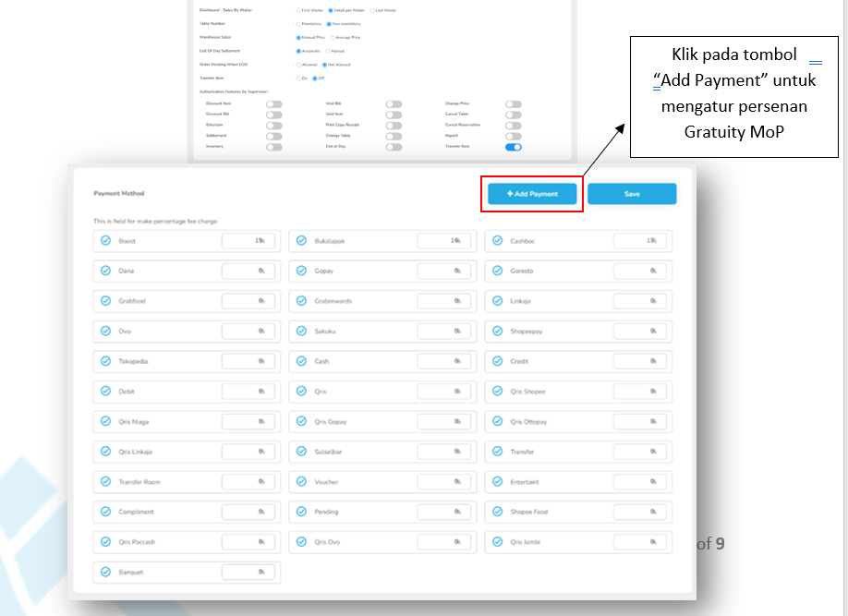
Task: Enable the Discount Item authorization switch
Action: pos(274,104)
